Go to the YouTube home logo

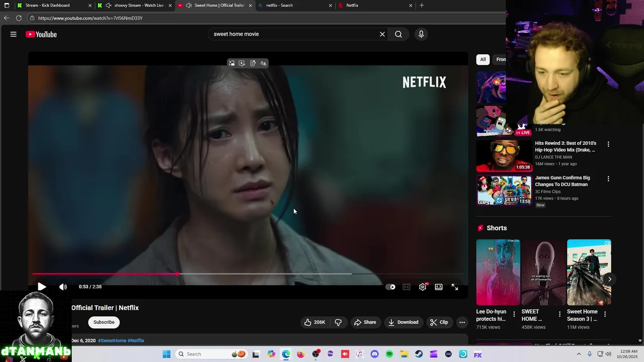point(41,34)
